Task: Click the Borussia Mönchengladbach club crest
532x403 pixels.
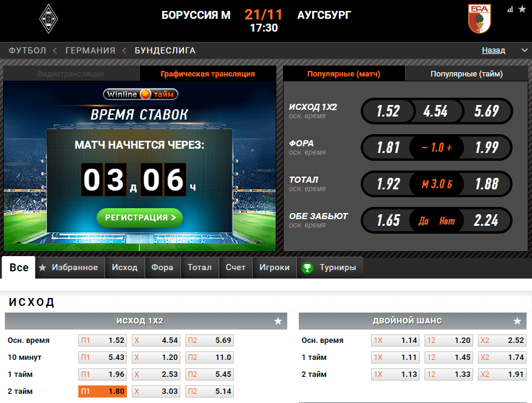Action: 49,19
